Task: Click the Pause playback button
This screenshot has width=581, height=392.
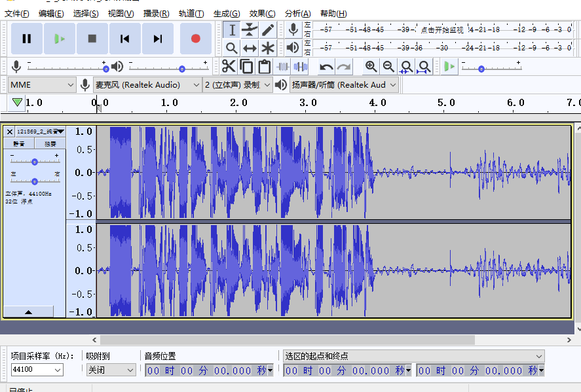Action: (27, 39)
